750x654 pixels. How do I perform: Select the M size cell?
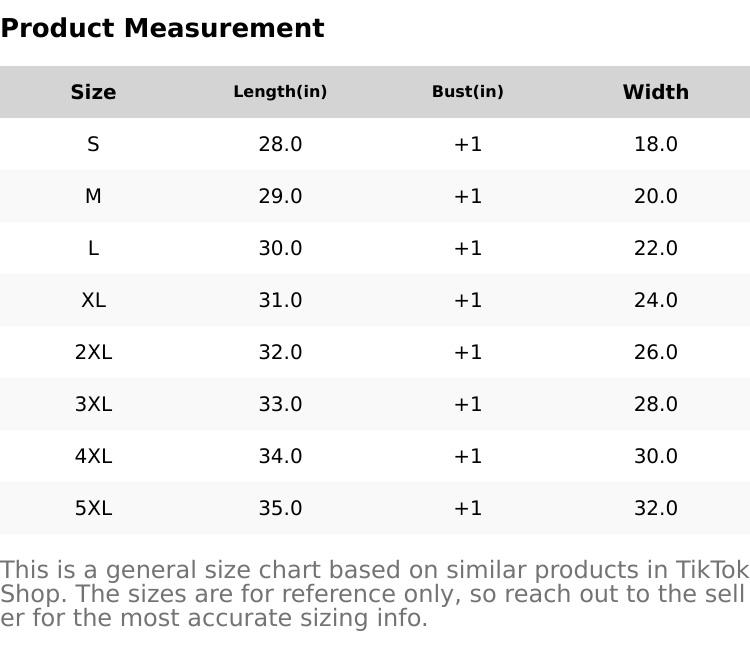click(x=93, y=196)
